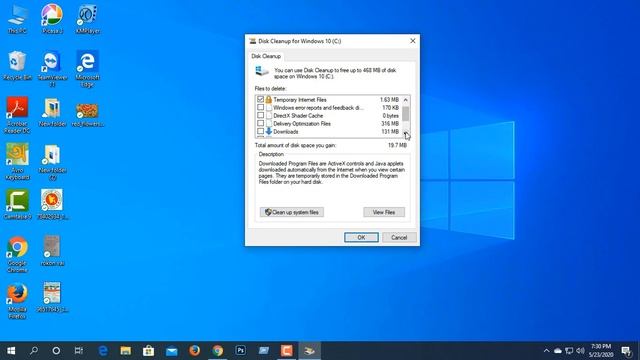Open Mail app from the taskbar
This screenshot has height=360, width=640.
click(x=172, y=351)
